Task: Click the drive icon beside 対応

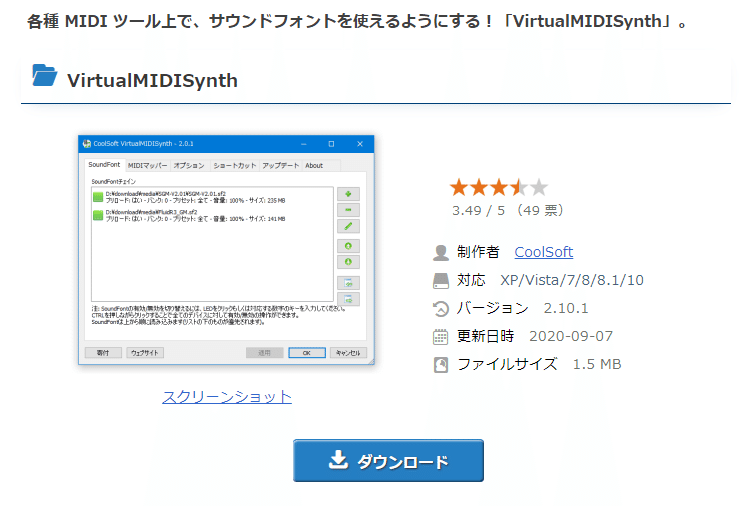Action: click(440, 281)
